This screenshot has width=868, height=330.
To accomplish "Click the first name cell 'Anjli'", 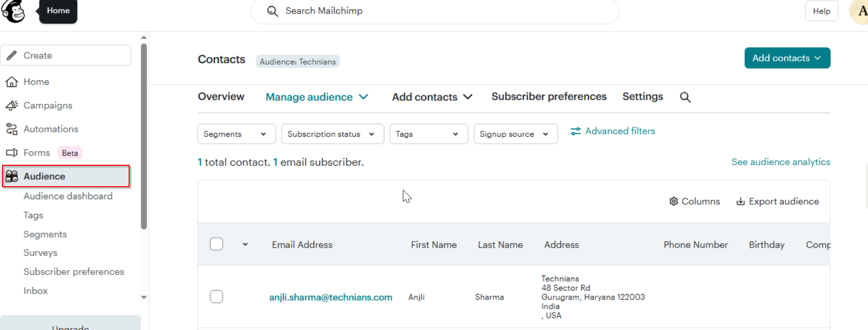I will [416, 297].
